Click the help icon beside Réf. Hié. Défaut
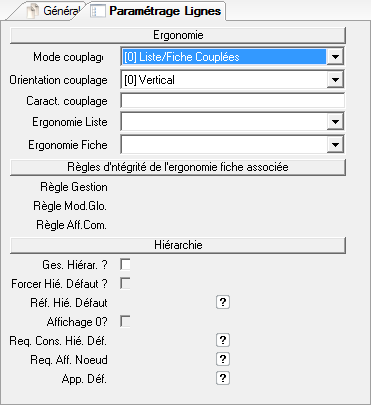 click(x=223, y=302)
